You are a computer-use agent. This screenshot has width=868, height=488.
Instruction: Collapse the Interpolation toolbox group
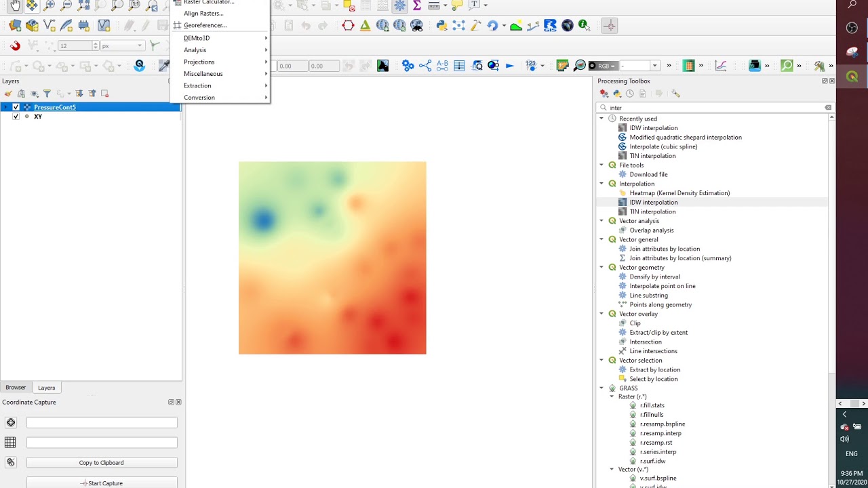tap(601, 184)
